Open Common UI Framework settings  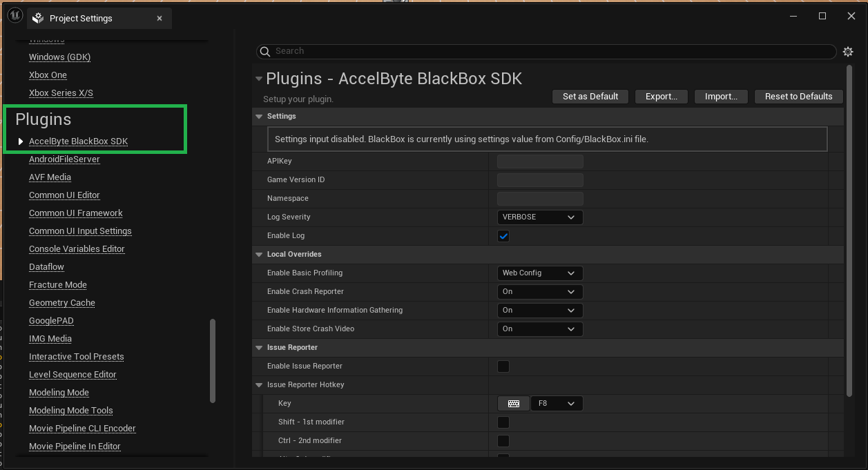tap(76, 213)
